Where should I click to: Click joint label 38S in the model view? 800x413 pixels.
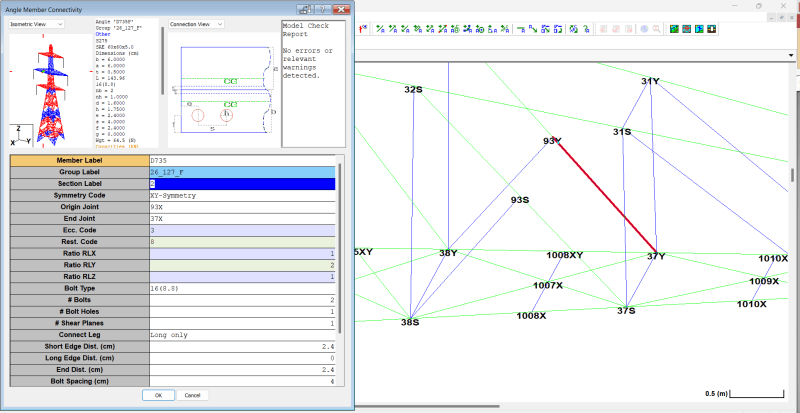point(410,322)
